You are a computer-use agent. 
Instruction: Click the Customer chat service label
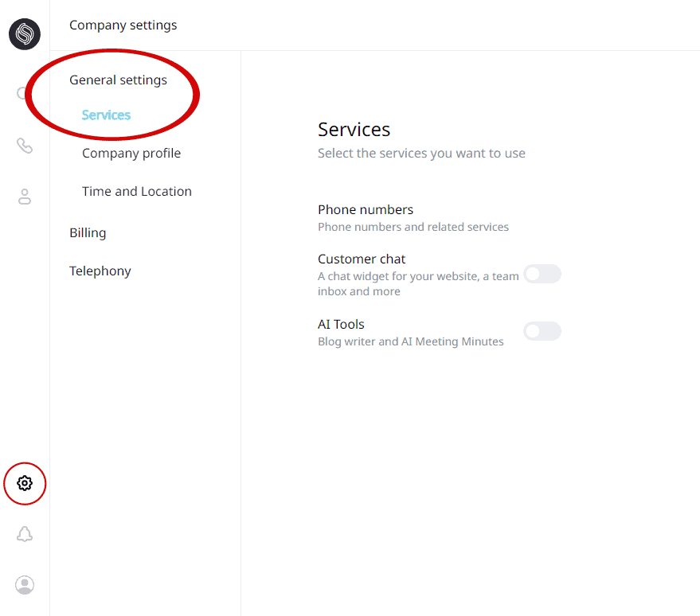click(x=362, y=259)
